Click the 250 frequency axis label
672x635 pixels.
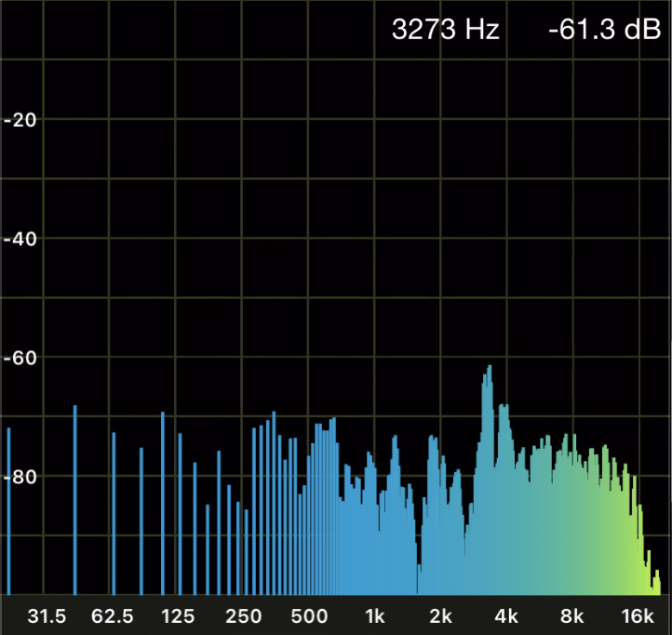[244, 616]
